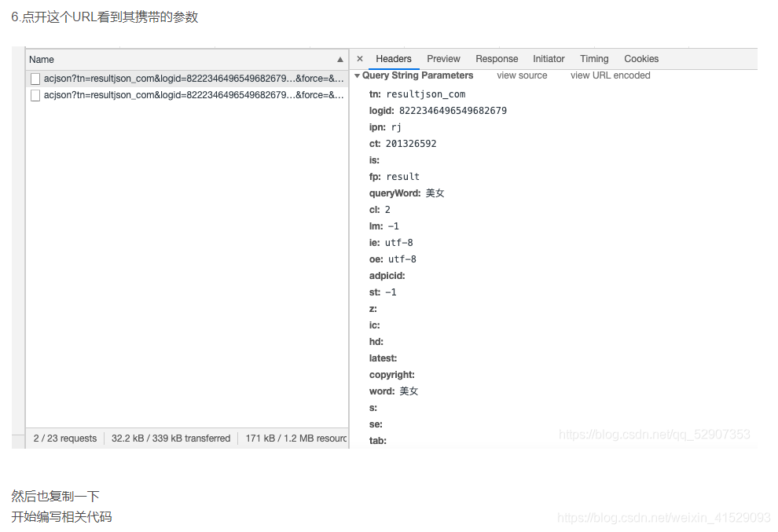
Task: Select first acjson request checkbox icon
Action: (35, 79)
